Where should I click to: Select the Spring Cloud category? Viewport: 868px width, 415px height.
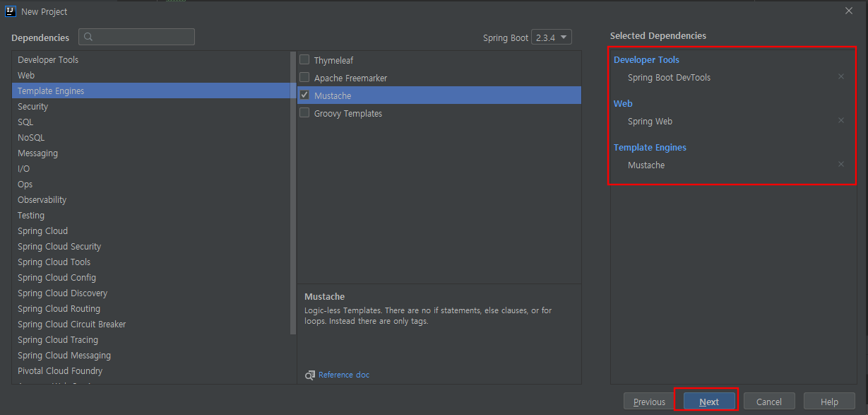[x=152, y=230]
